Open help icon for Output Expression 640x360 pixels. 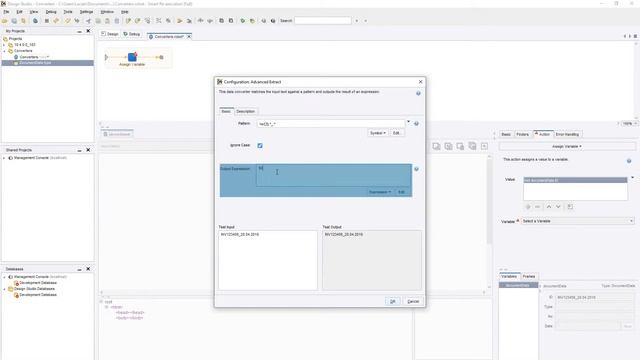[416, 169]
